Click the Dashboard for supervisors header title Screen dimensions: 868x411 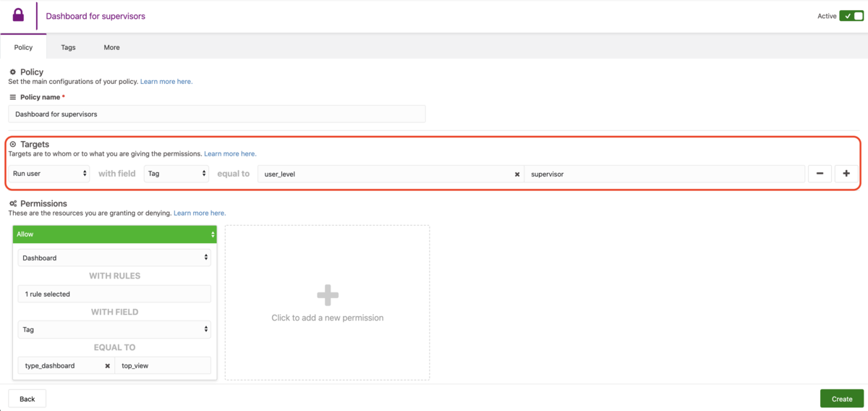click(95, 16)
